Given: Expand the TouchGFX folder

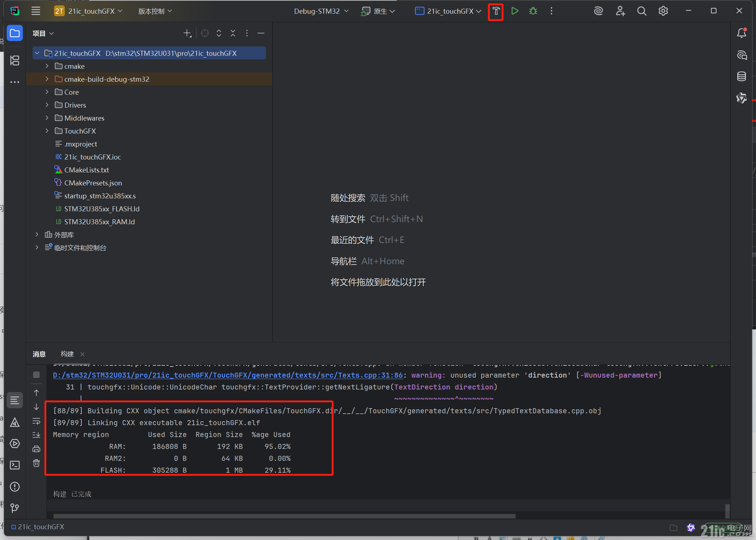Looking at the screenshot, I should 47,131.
